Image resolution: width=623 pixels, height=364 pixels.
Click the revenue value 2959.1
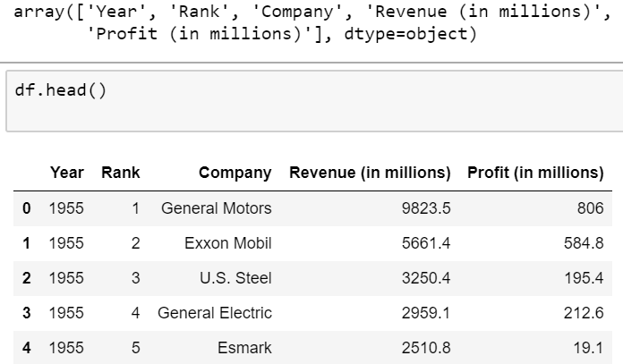[x=426, y=313]
